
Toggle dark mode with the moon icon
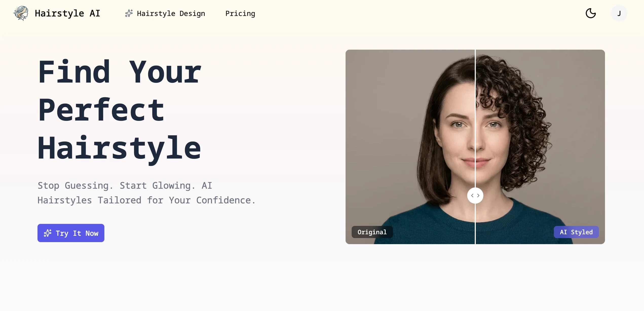(591, 13)
